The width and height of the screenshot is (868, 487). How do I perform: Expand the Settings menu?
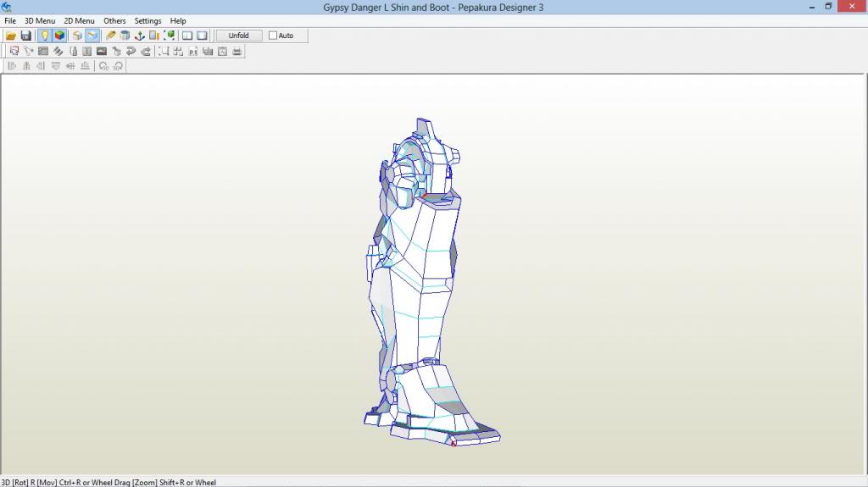pos(147,21)
